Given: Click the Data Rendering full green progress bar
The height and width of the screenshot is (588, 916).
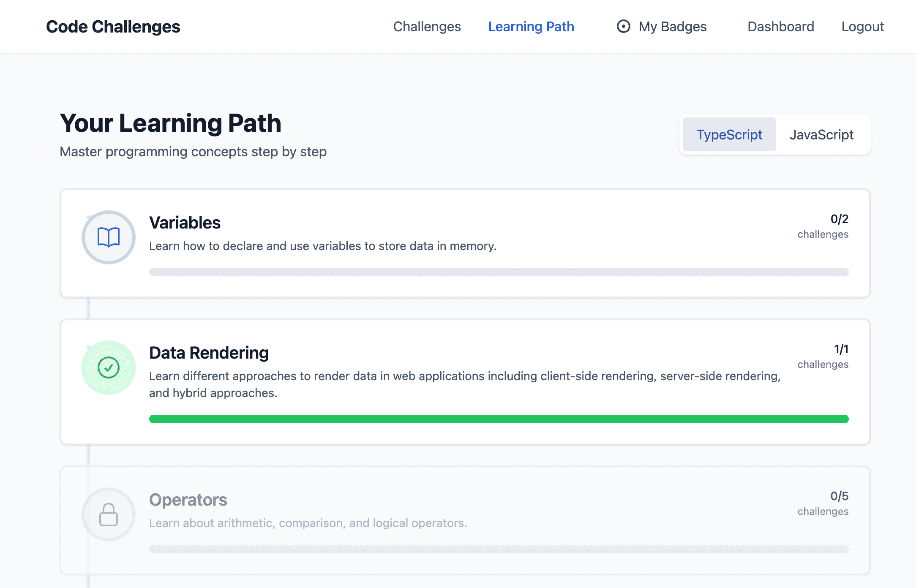Looking at the screenshot, I should pyautogui.click(x=499, y=419).
